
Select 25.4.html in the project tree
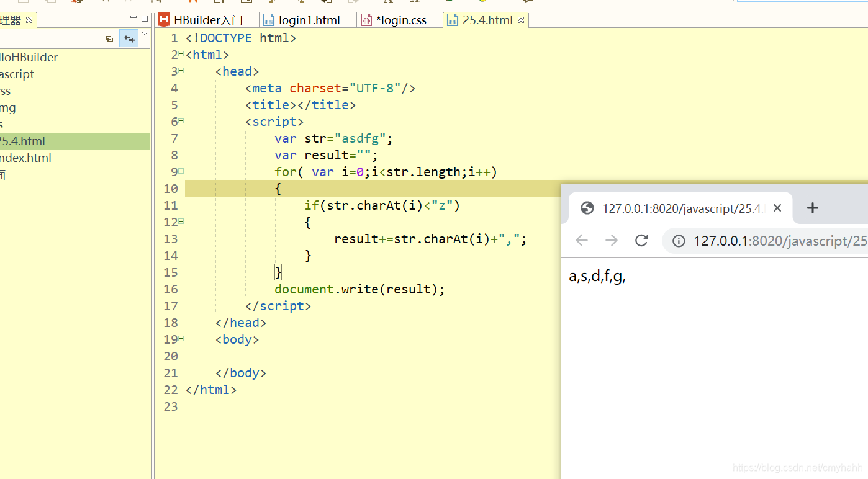75,141
